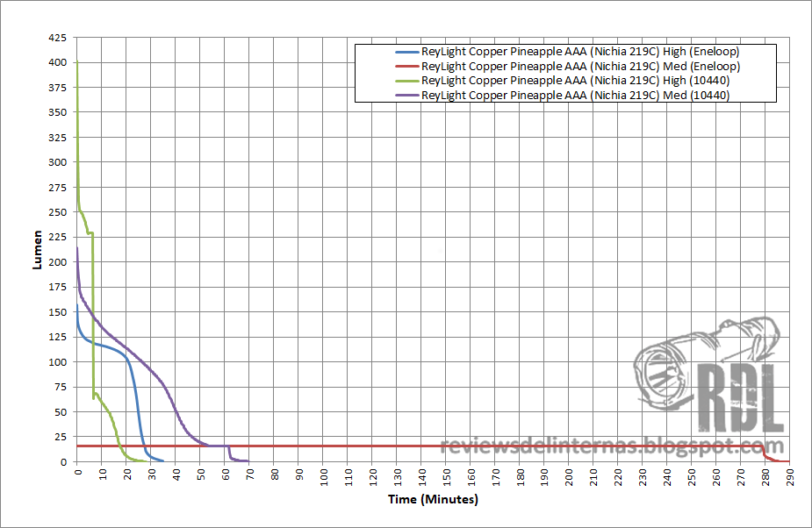Click the 'Time (Minutes)' x-axis title
The image size is (812, 528).
click(433, 500)
